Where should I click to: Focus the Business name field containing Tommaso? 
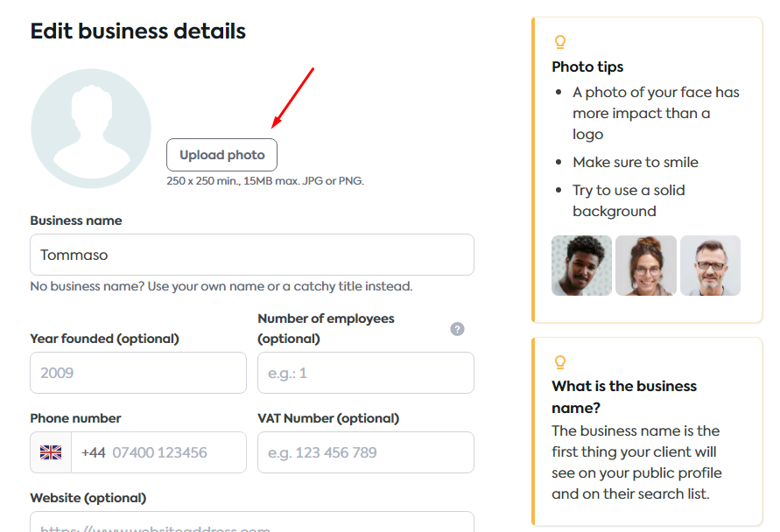(x=252, y=255)
